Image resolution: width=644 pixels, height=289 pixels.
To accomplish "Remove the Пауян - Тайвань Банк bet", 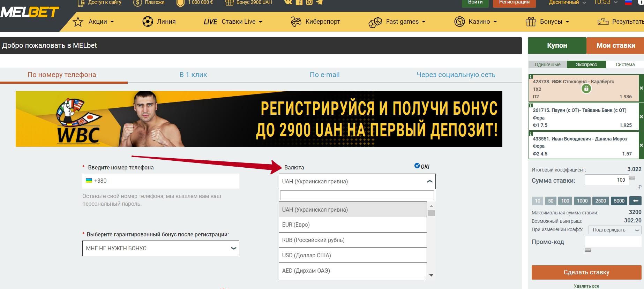I will click(x=641, y=117).
